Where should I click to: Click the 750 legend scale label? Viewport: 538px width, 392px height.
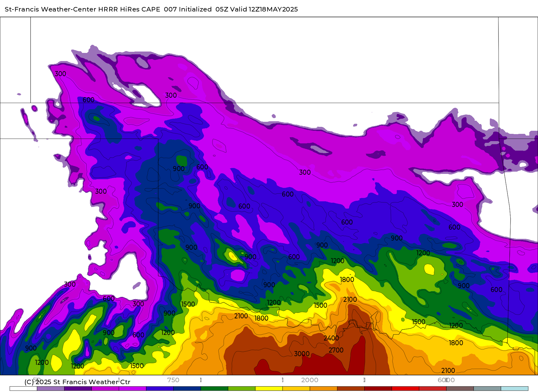click(x=173, y=380)
